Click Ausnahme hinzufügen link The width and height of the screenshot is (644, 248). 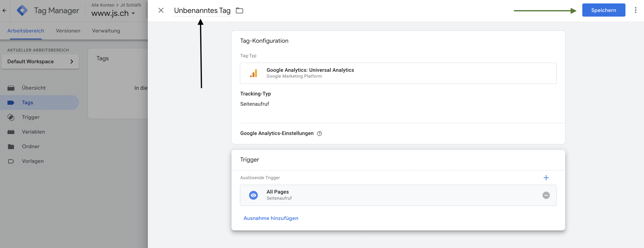[271, 218]
